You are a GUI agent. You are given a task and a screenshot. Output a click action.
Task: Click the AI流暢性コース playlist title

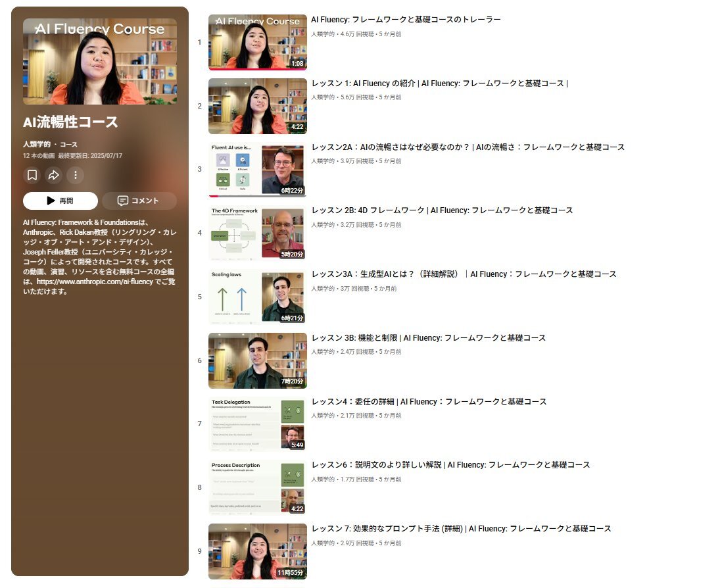tap(70, 122)
